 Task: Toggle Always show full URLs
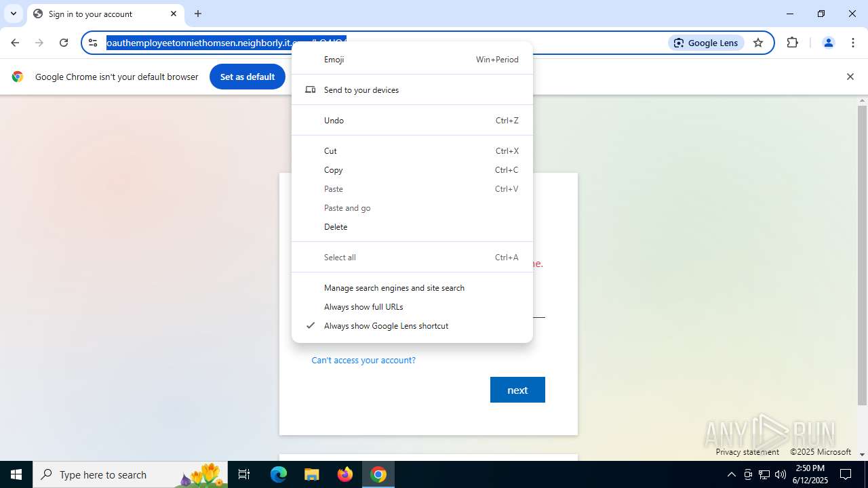point(412,307)
